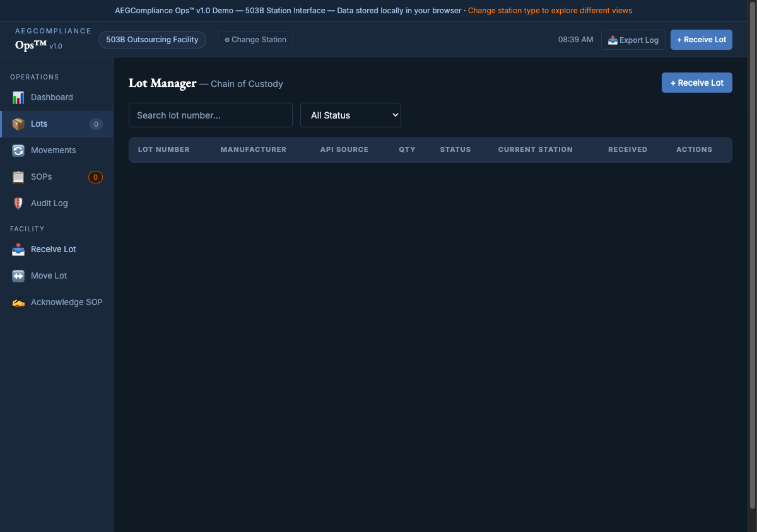Open the Movements sidebar menu item
Image resolution: width=757 pixels, height=532 pixels.
[x=53, y=151]
